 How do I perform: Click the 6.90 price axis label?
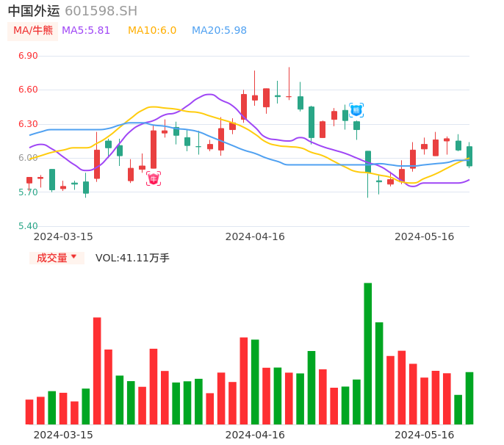click(28, 56)
